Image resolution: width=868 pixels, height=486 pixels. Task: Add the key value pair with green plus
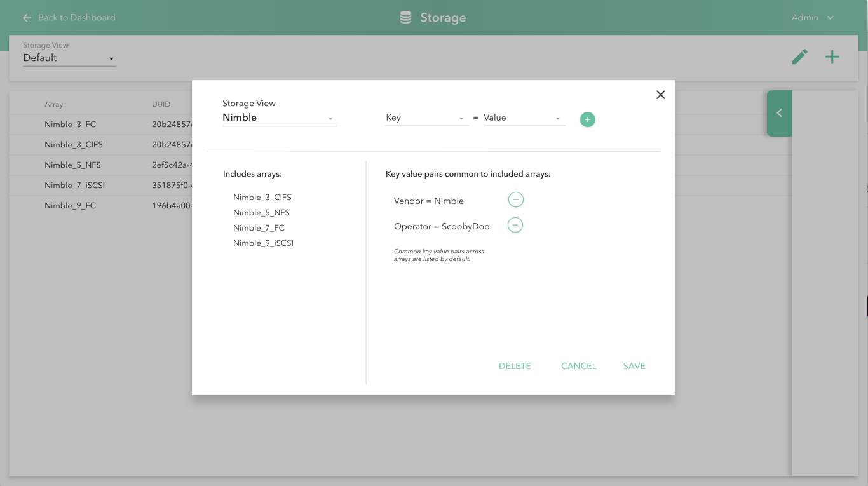pyautogui.click(x=588, y=119)
